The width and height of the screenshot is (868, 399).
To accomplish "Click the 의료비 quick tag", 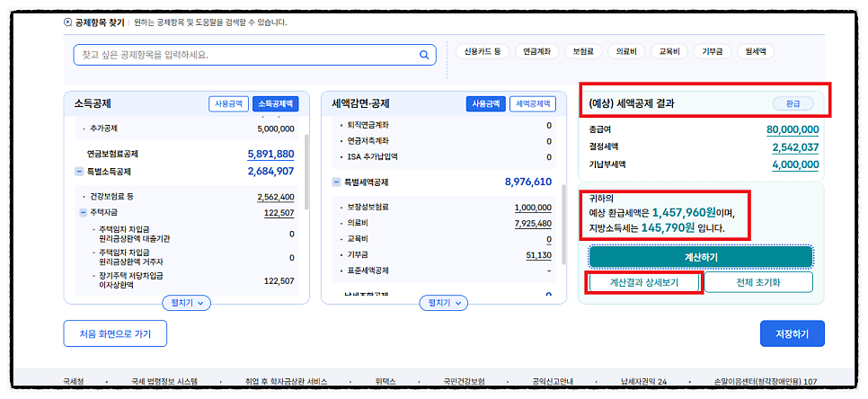I will click(626, 51).
